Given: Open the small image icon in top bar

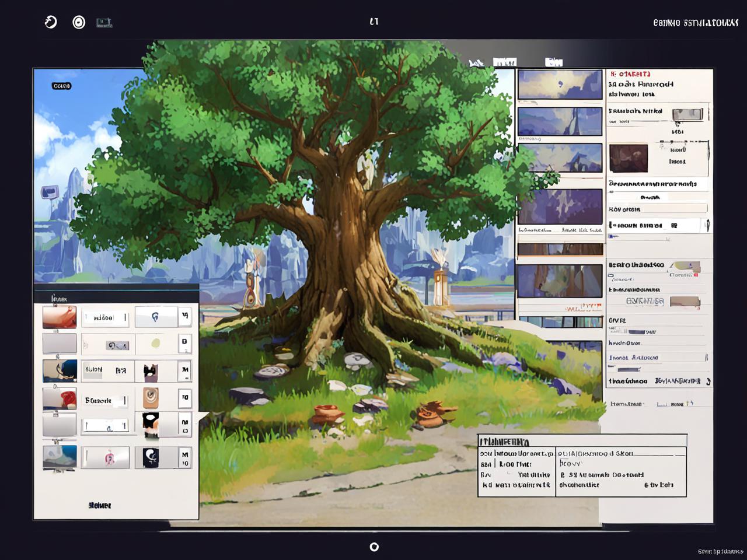Looking at the screenshot, I should [x=104, y=23].
